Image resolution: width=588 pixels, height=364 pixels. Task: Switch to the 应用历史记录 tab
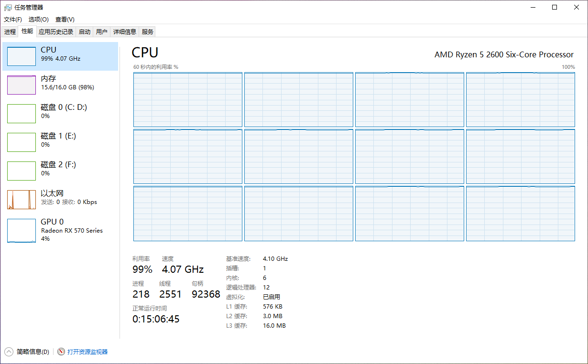pyautogui.click(x=56, y=32)
